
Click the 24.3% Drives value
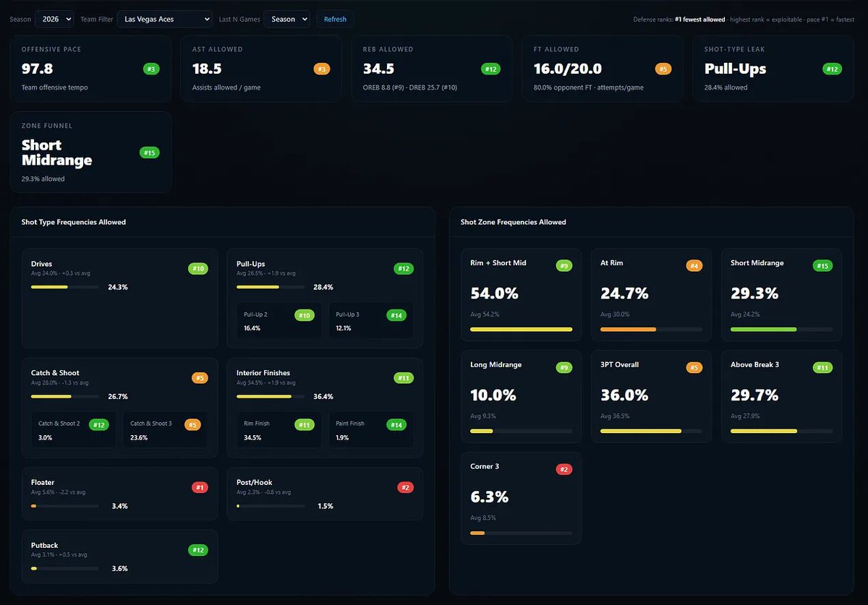[118, 287]
